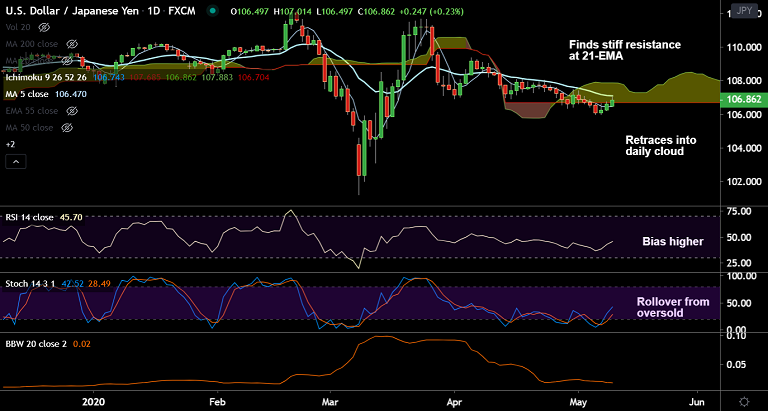Click the Stoch value 28.49
This screenshot has height=411, width=768.
98,284
